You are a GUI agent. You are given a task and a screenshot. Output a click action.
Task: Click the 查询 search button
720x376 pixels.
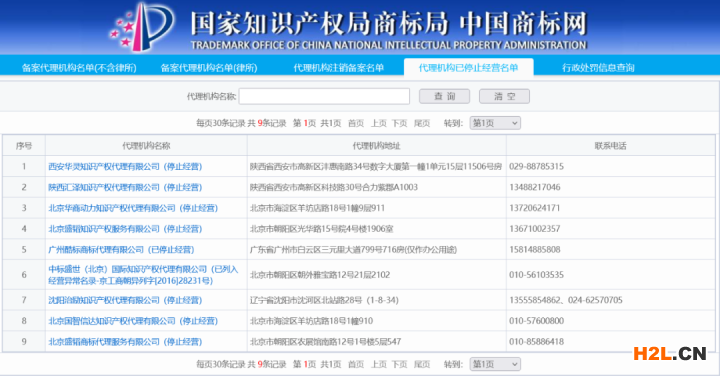click(444, 96)
